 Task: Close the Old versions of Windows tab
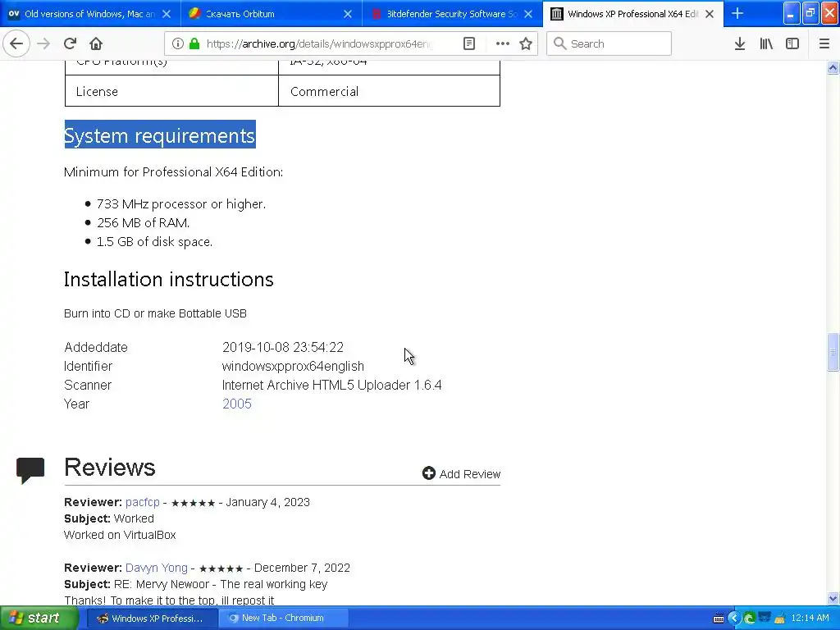[x=167, y=14]
